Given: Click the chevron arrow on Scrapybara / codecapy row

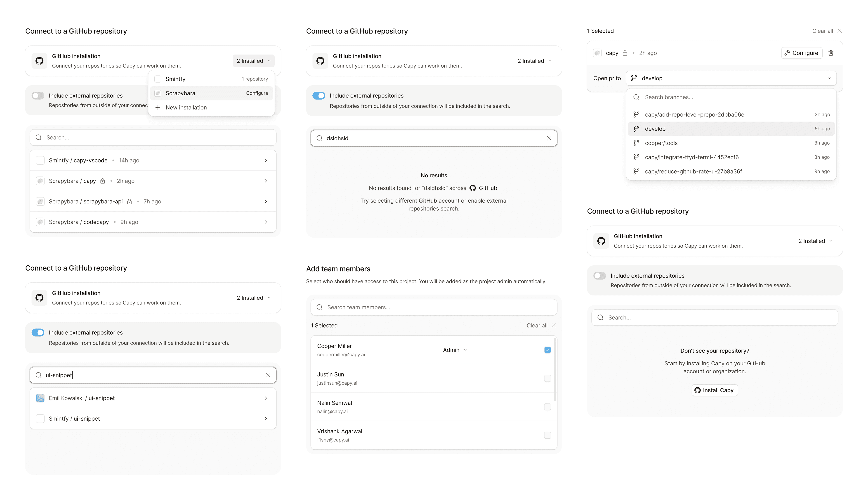Looking at the screenshot, I should pyautogui.click(x=266, y=222).
